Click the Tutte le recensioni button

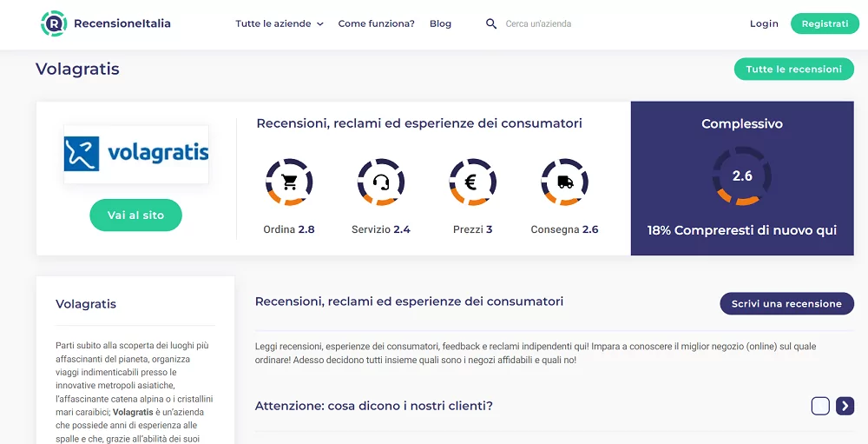click(x=794, y=70)
